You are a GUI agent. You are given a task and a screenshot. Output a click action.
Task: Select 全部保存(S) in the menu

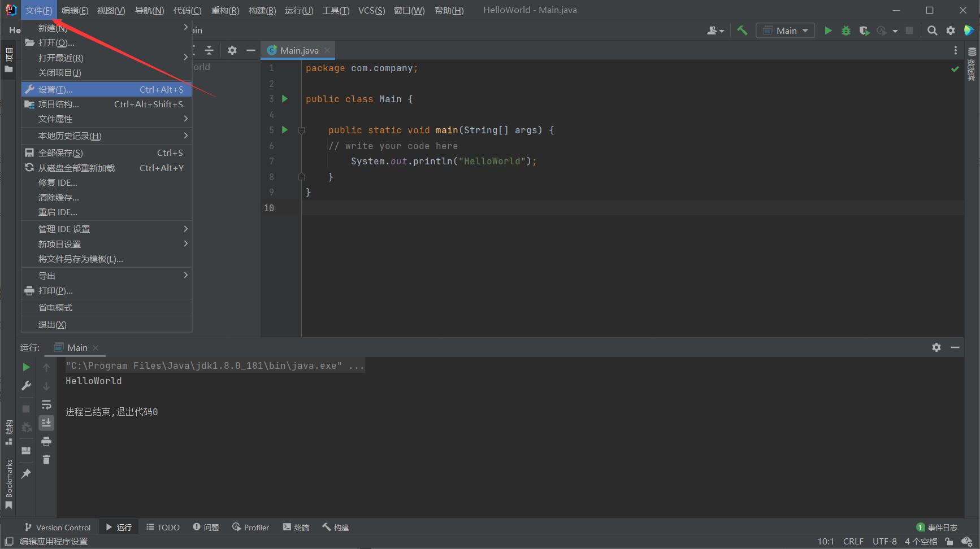(x=107, y=152)
